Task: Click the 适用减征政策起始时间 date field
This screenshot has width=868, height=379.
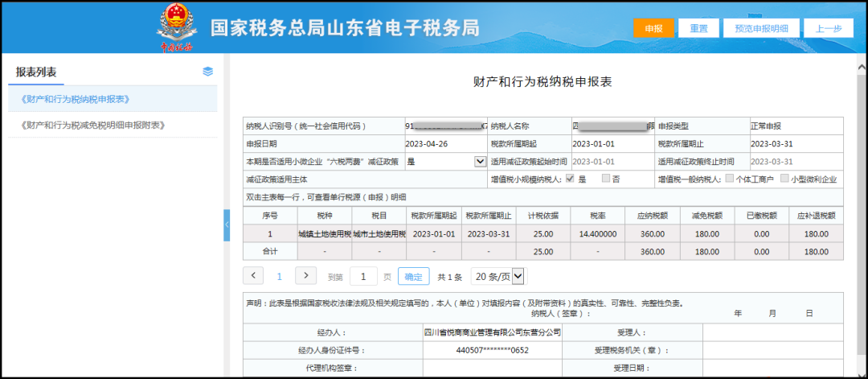Action: 611,161
